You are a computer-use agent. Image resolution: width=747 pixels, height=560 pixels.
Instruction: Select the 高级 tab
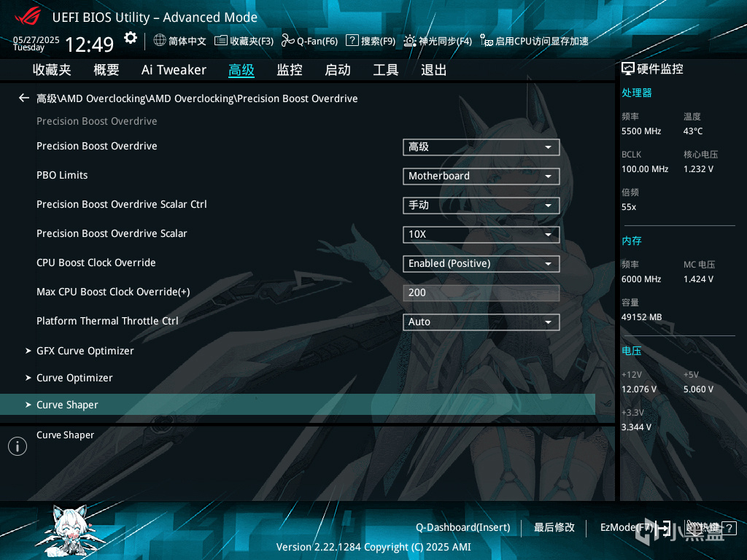coord(241,70)
